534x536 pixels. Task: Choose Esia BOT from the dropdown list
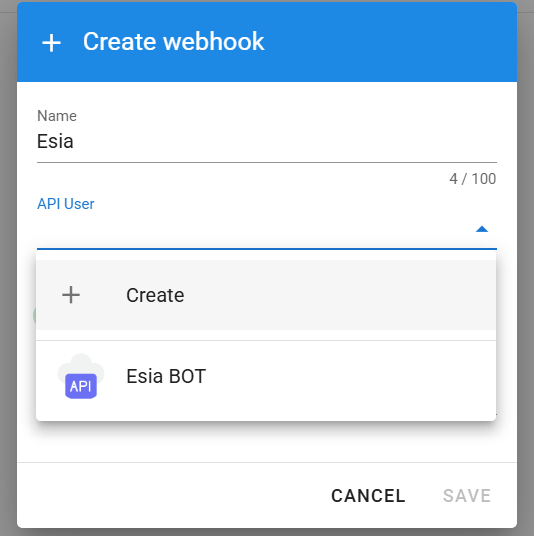click(x=266, y=376)
